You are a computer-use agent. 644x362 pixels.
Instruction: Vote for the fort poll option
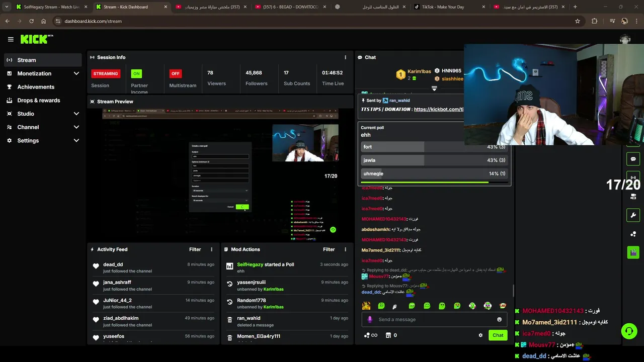434,147
